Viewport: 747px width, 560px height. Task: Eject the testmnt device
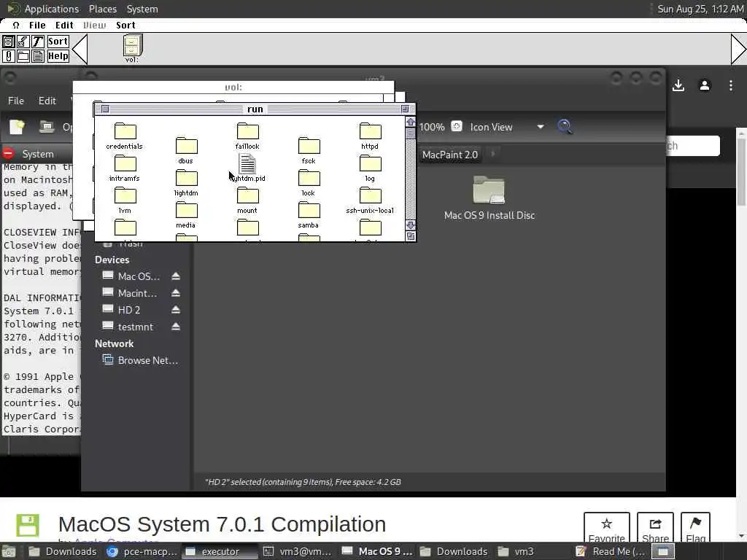[x=176, y=327]
